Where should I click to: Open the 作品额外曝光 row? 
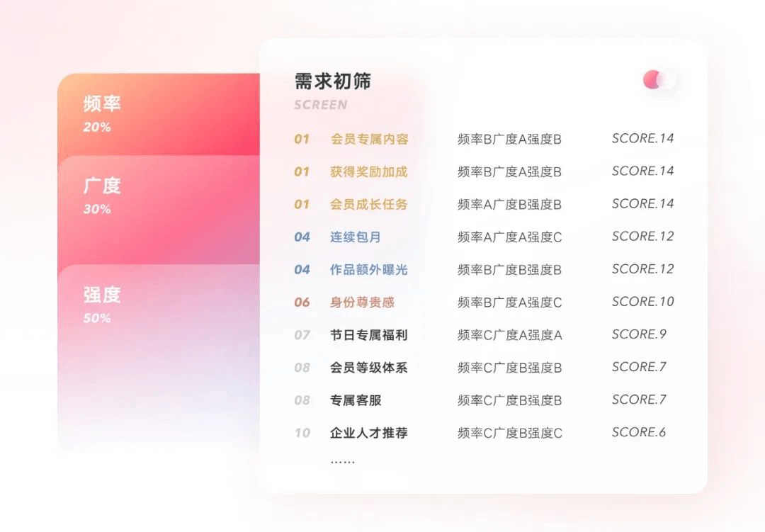coord(484,270)
